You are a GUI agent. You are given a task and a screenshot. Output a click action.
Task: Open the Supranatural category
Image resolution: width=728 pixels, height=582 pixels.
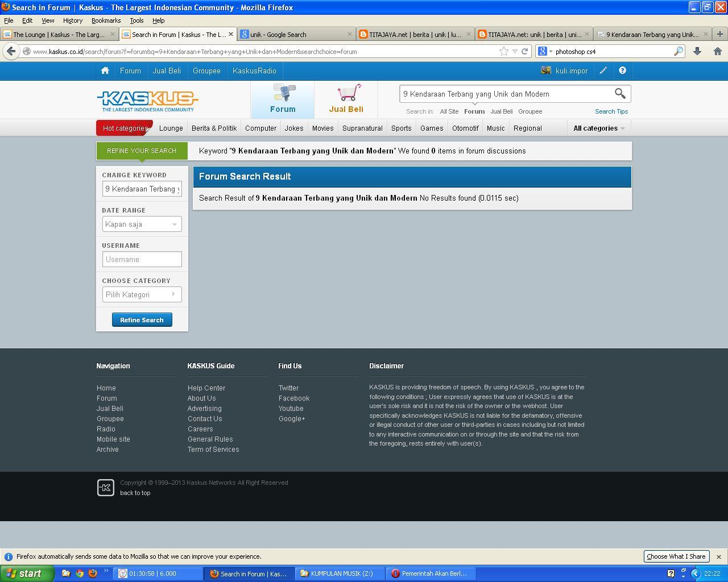coord(362,128)
